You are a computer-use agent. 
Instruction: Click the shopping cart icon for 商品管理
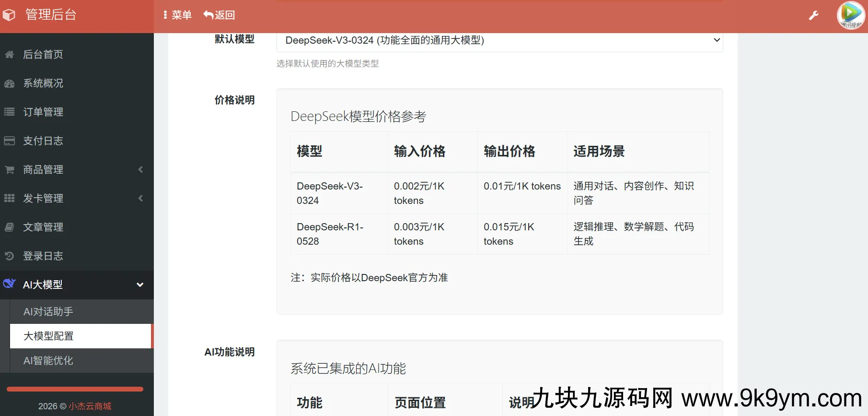(x=9, y=170)
